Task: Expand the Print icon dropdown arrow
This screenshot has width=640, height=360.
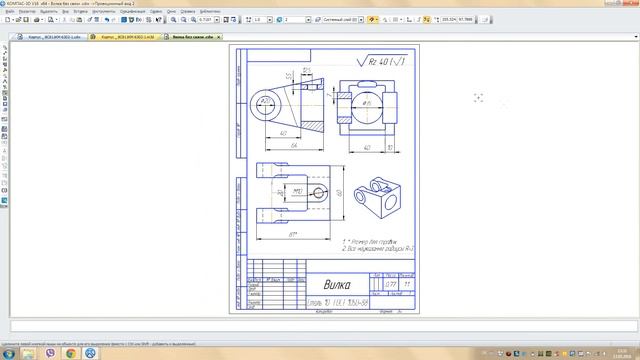Action: pyautogui.click(x=42, y=20)
